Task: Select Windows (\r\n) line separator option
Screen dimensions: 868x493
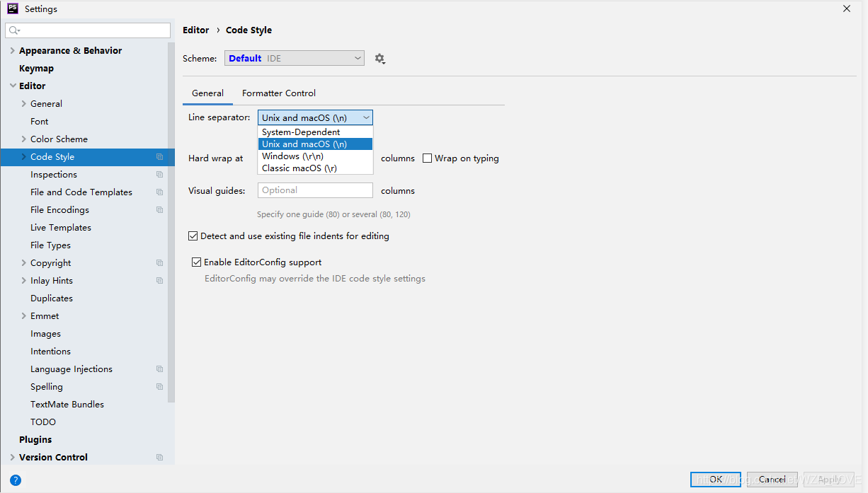Action: tap(315, 156)
